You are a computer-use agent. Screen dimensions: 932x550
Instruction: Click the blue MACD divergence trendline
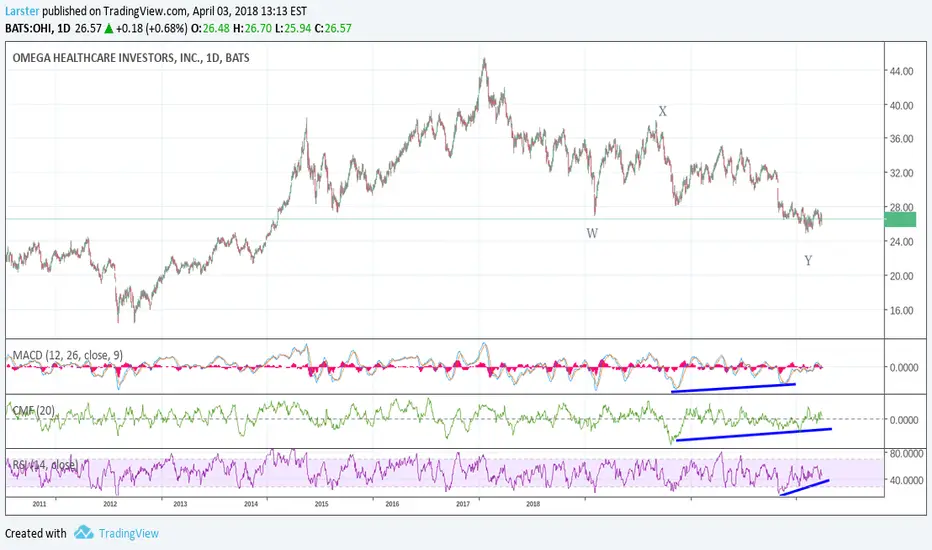733,388
